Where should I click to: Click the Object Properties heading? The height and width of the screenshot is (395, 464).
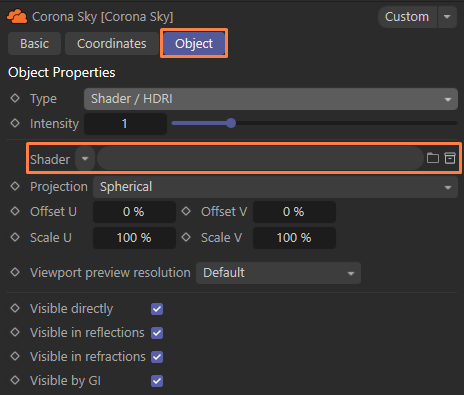[x=62, y=73]
